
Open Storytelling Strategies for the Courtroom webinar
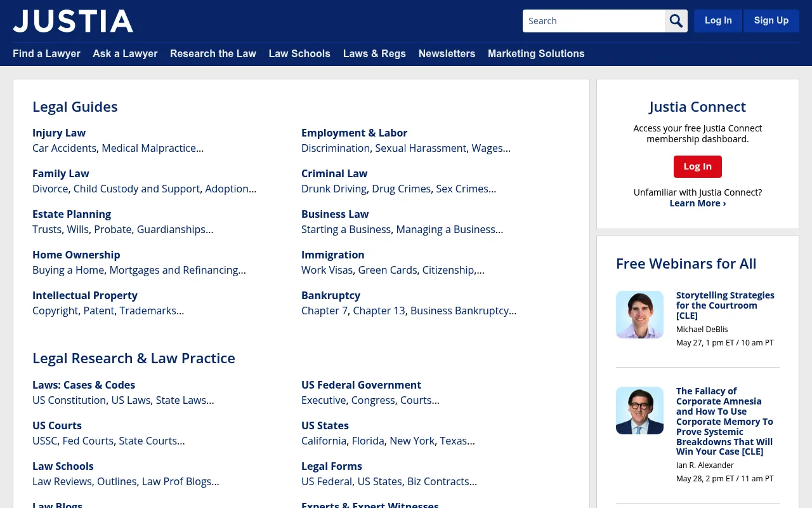725,305
